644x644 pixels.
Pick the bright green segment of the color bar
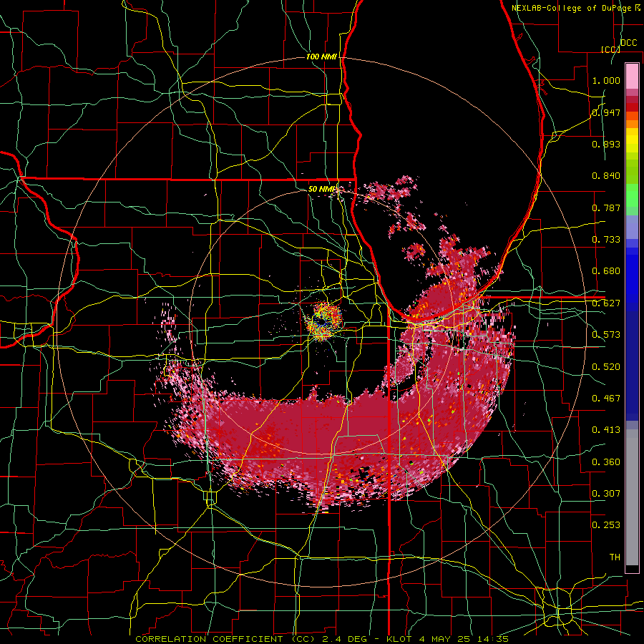click(632, 195)
